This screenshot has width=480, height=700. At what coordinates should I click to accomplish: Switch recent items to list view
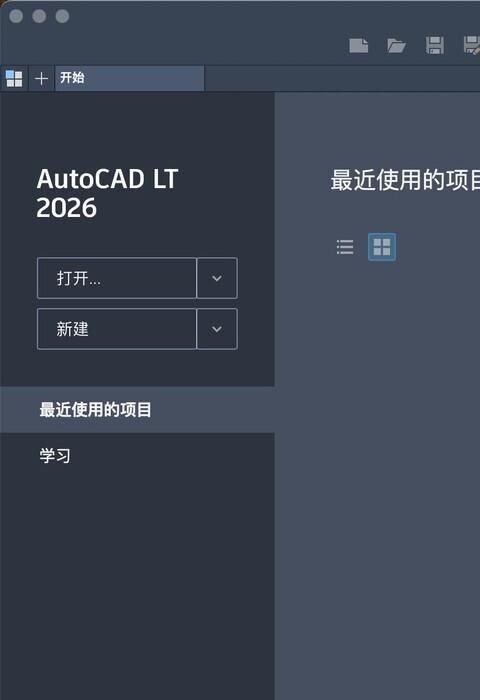tap(345, 247)
